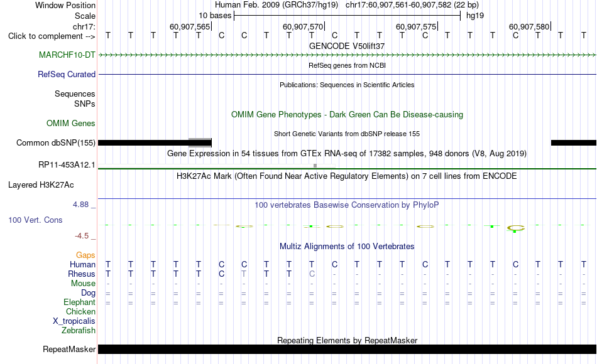Select the Sequences label in the Publications track
The height and width of the screenshot is (364, 597).
(x=75, y=94)
